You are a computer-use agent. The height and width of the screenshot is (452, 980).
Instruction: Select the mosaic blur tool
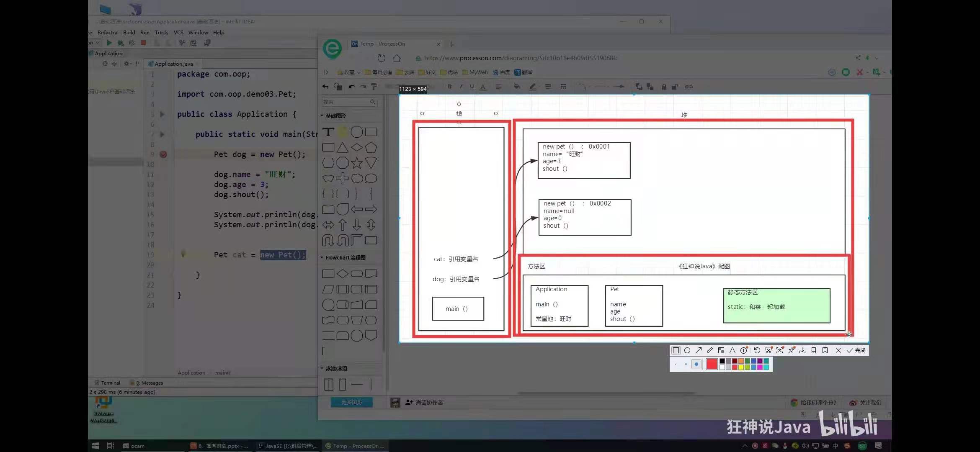click(x=721, y=350)
